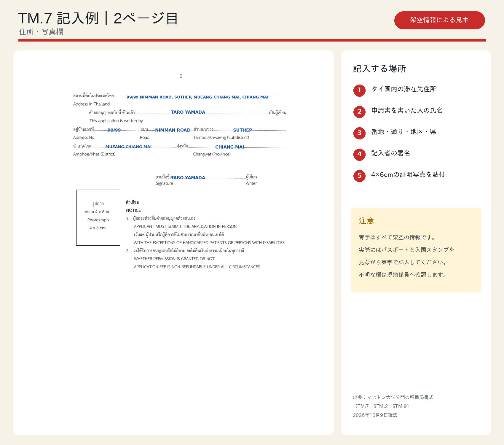Click the Writer label near signature
Image resolution: width=504 pixels, height=445 pixels.
[x=251, y=183]
